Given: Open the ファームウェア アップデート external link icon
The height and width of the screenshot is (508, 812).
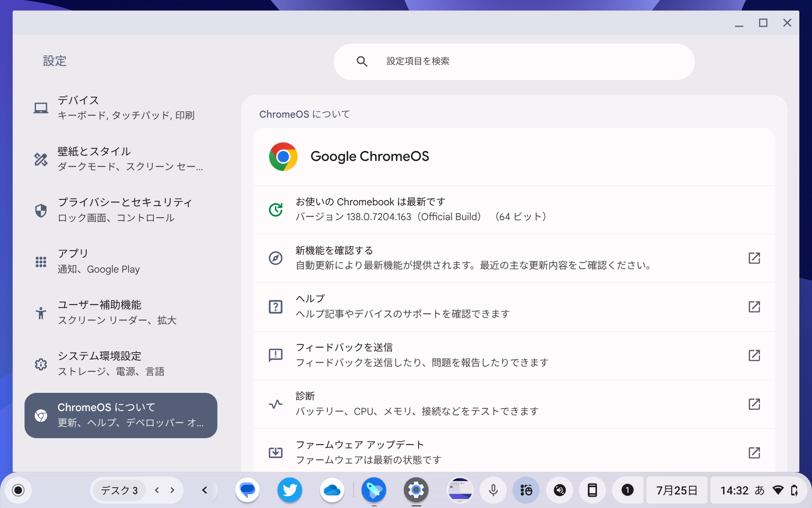Looking at the screenshot, I should (x=755, y=453).
